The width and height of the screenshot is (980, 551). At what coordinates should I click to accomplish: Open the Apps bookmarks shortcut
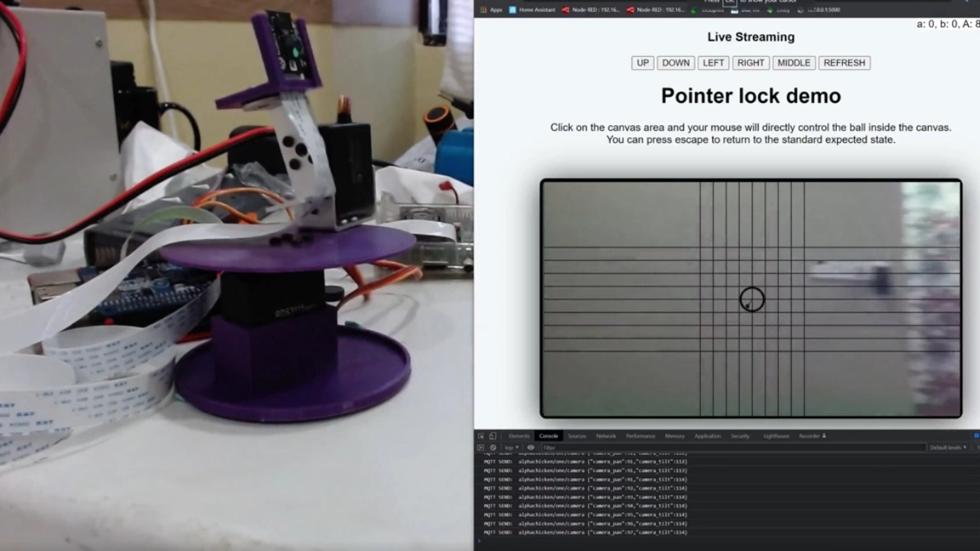tap(491, 10)
